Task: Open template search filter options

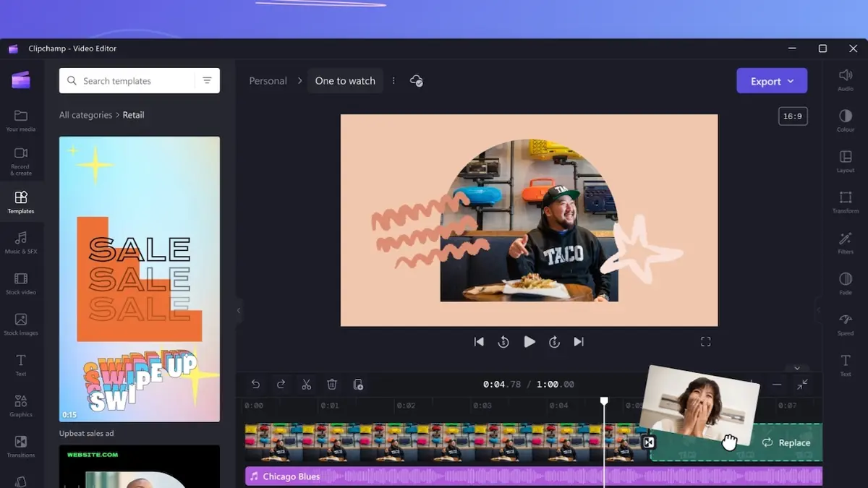Action: click(207, 81)
